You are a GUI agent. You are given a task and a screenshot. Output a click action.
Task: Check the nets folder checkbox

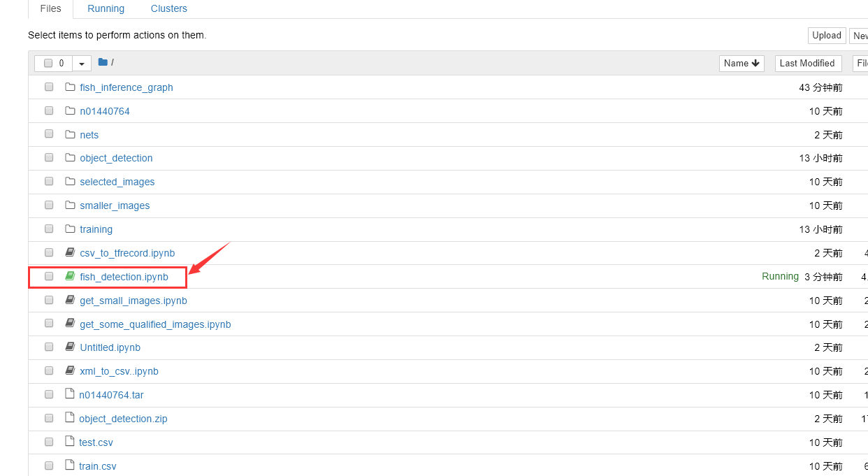(x=49, y=134)
